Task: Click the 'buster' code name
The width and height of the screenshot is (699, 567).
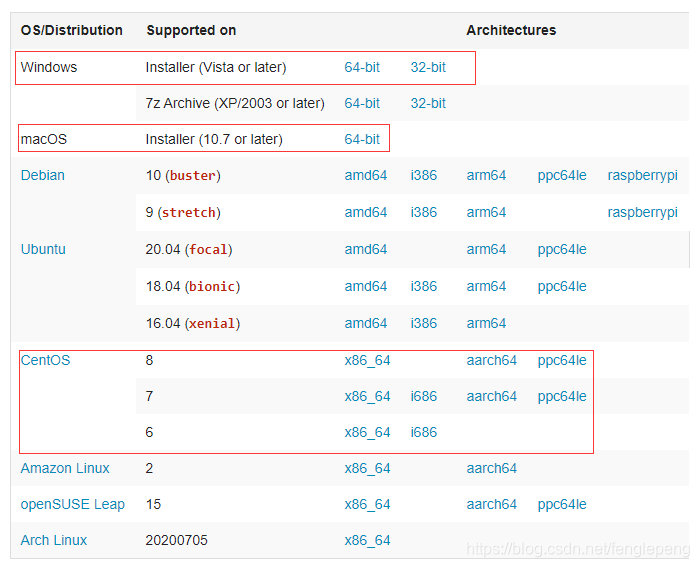Action: click(x=193, y=176)
